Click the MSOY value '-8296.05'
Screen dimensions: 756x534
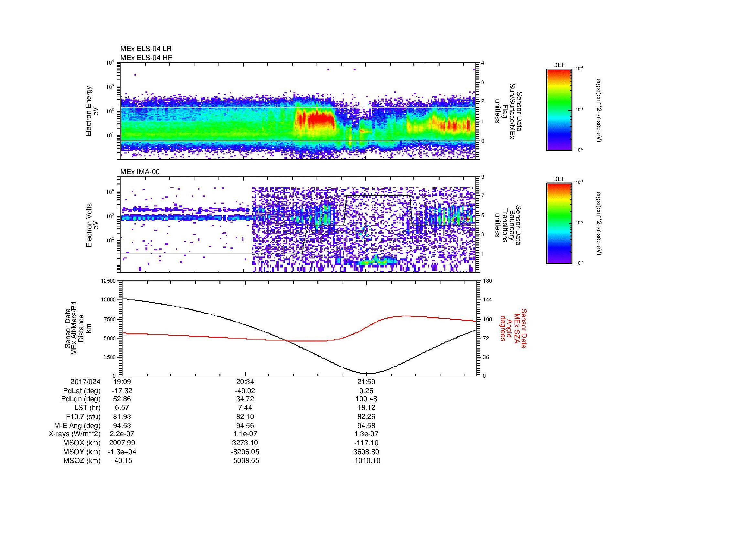pyautogui.click(x=245, y=452)
